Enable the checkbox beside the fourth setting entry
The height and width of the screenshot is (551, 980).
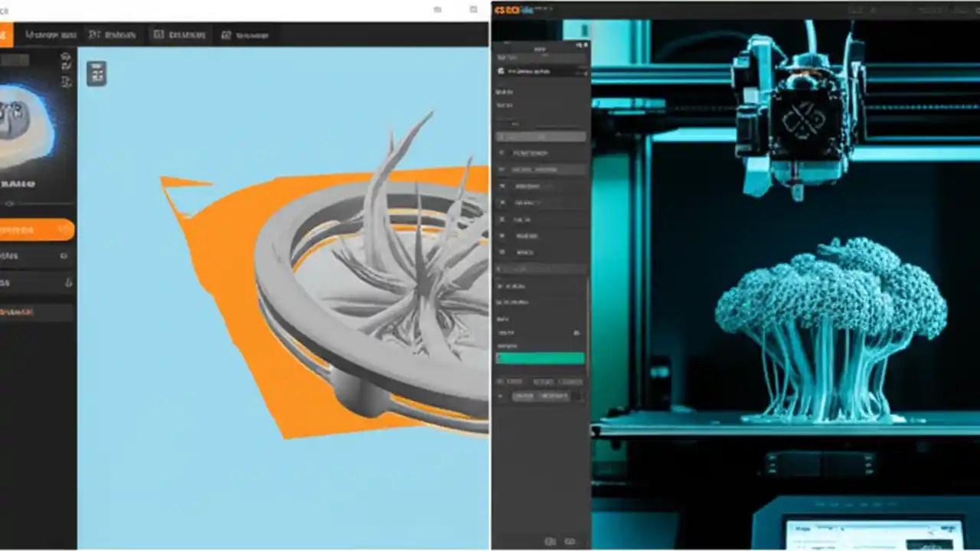click(502, 203)
